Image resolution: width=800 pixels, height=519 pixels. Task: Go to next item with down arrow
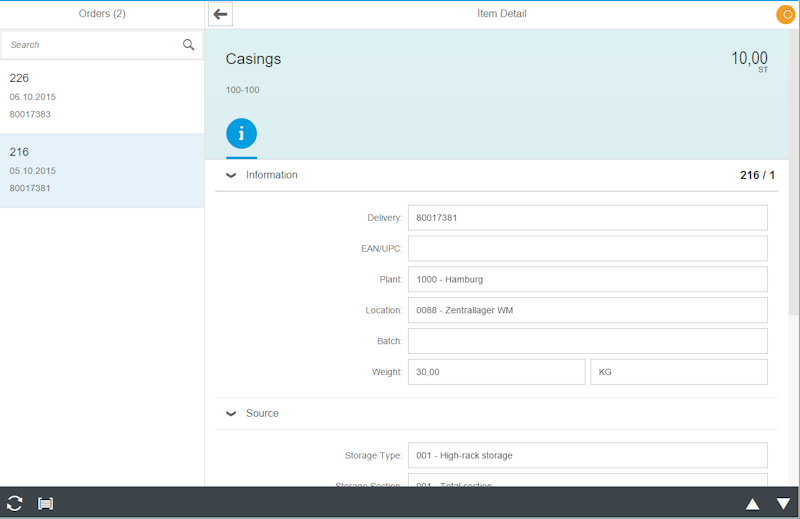tap(783, 503)
